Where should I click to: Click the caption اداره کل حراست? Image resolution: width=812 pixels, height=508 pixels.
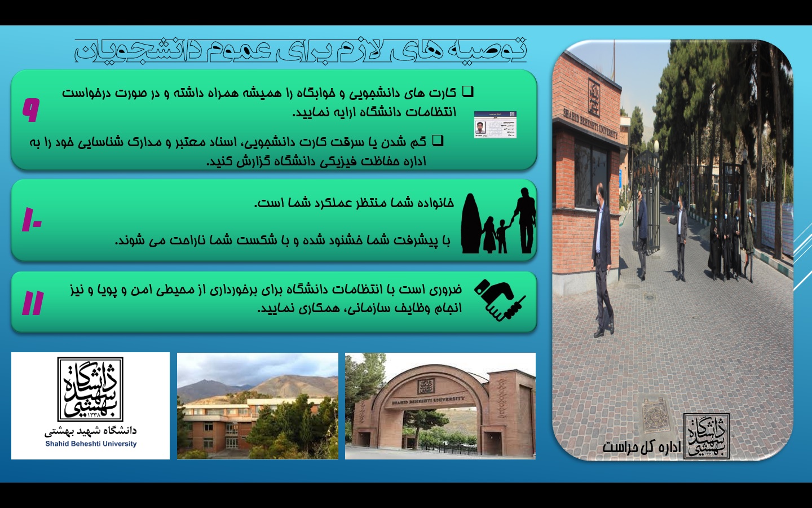(642, 447)
